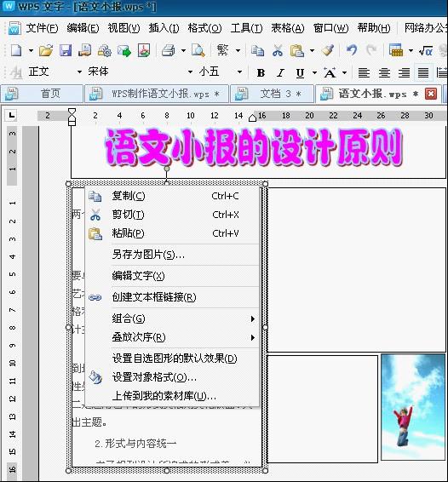Image resolution: width=448 pixels, height=482 pixels.
Task: Click the Undo arrow icon
Action: pyautogui.click(x=352, y=49)
